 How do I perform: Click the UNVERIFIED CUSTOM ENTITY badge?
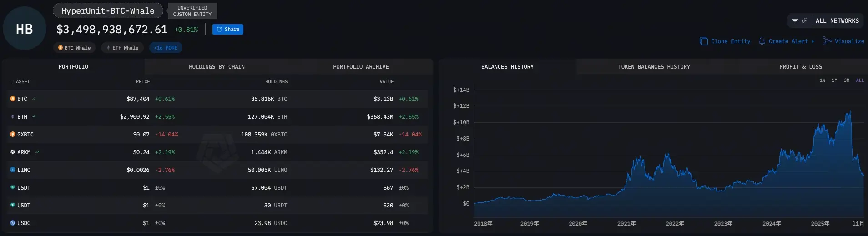click(192, 11)
